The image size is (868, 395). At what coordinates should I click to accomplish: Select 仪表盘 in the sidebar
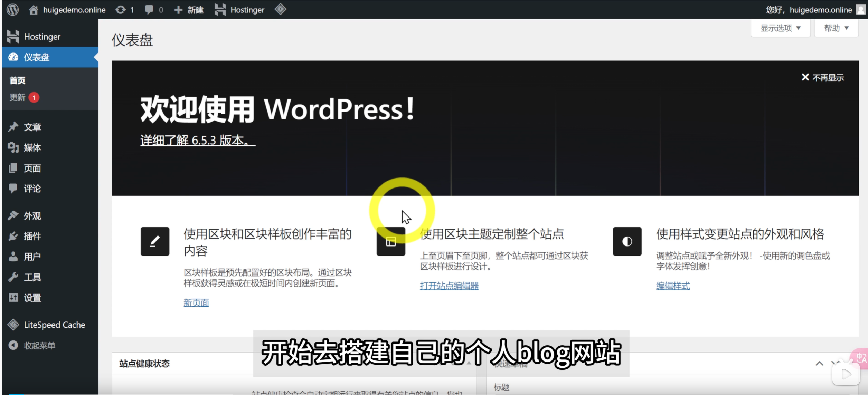pos(50,57)
